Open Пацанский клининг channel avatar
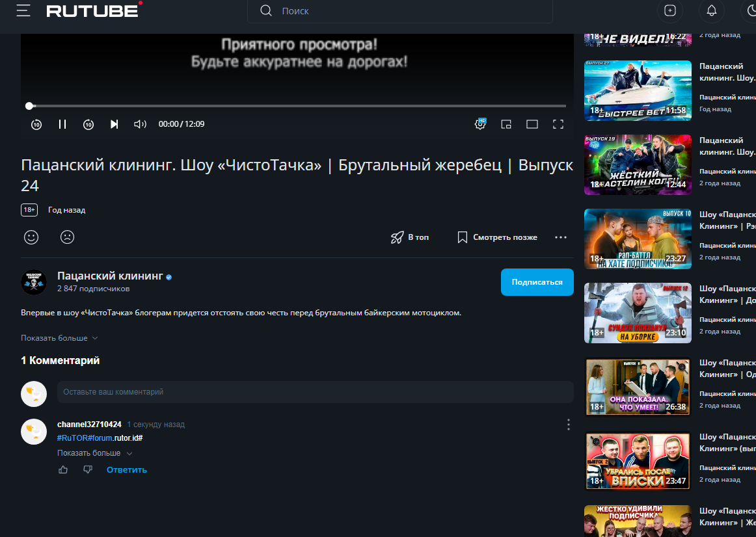The image size is (756, 537). tap(34, 282)
